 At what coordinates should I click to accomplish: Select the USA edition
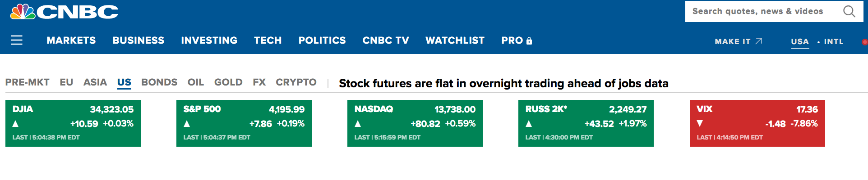(x=800, y=41)
